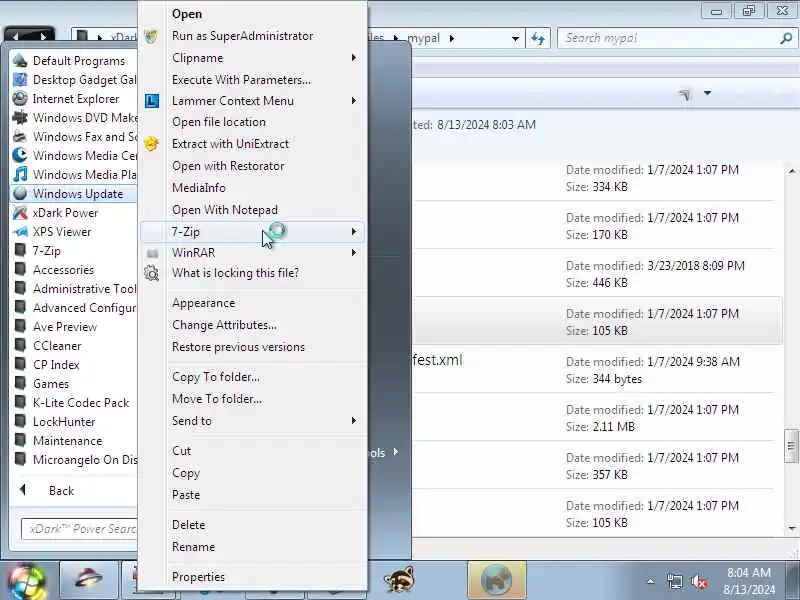Click the muted volume tray icon
Viewport: 800px width, 600px height.
698,582
